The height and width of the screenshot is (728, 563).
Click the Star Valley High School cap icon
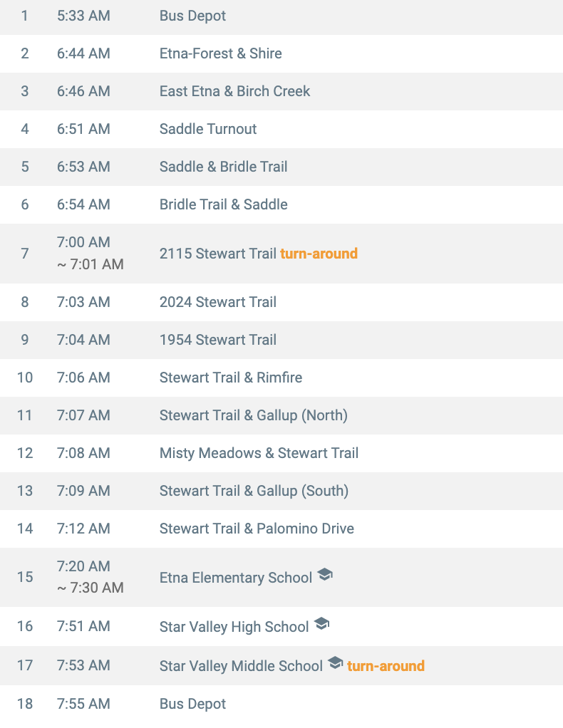pyautogui.click(x=321, y=625)
